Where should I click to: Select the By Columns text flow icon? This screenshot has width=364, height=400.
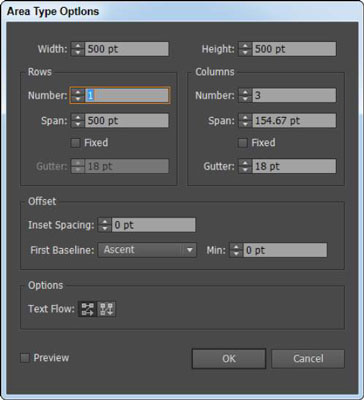click(x=106, y=309)
